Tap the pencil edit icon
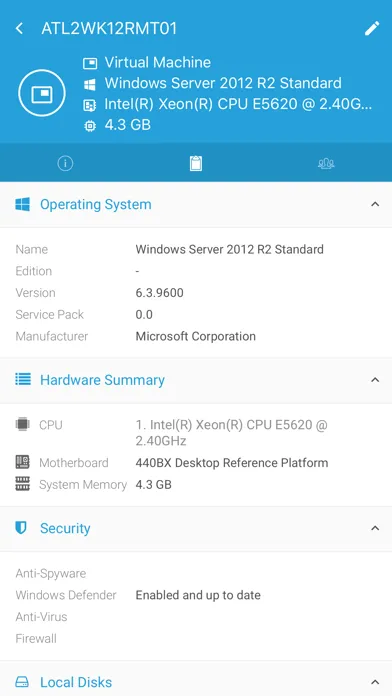392x696 pixels. [x=372, y=28]
